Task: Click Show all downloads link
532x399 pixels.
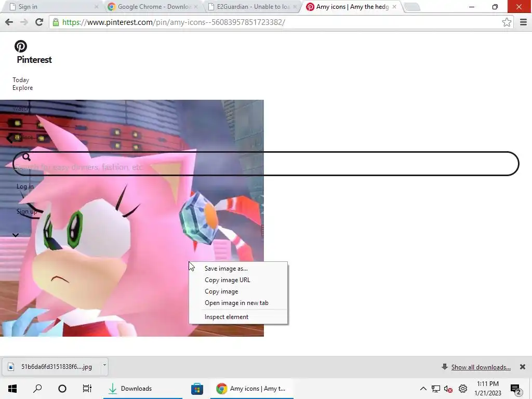Action: click(481, 367)
